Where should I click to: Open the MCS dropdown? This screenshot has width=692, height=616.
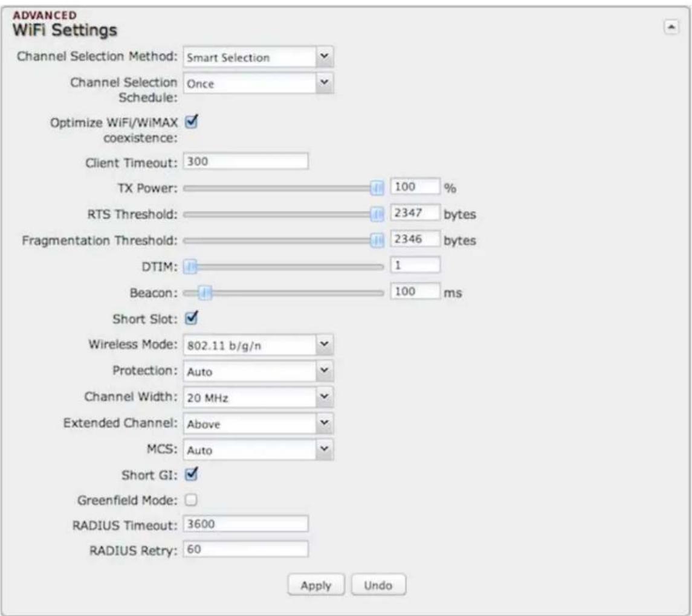click(x=258, y=449)
